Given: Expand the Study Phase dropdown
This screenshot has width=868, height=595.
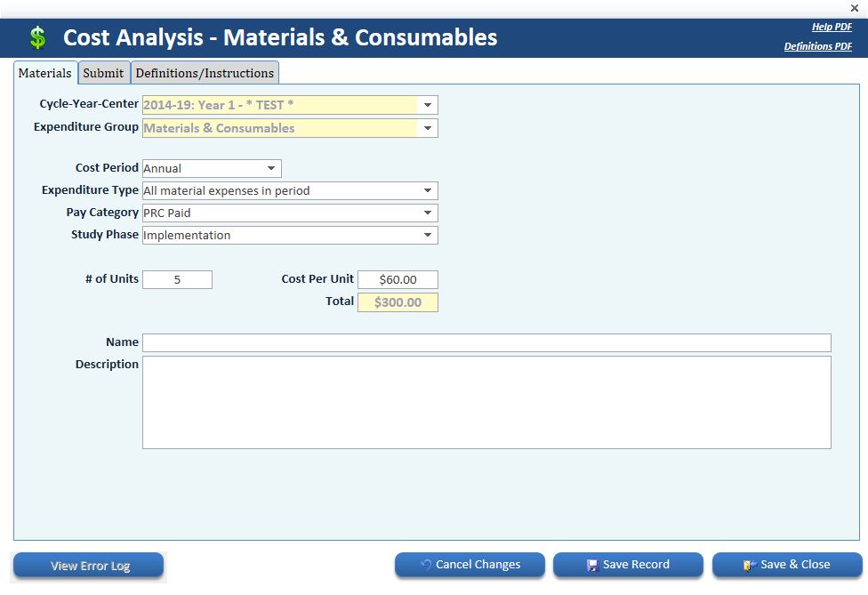Looking at the screenshot, I should 428,235.
